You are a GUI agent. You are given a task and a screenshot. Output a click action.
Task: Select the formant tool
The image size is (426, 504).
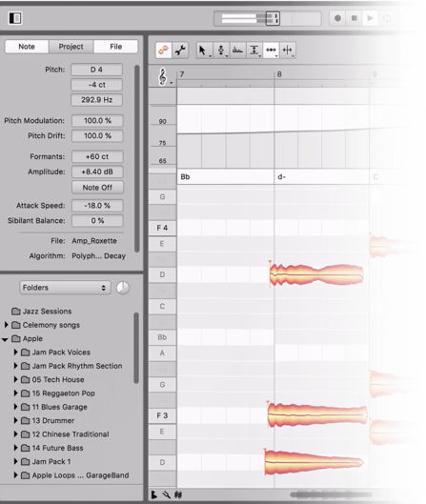[237, 50]
